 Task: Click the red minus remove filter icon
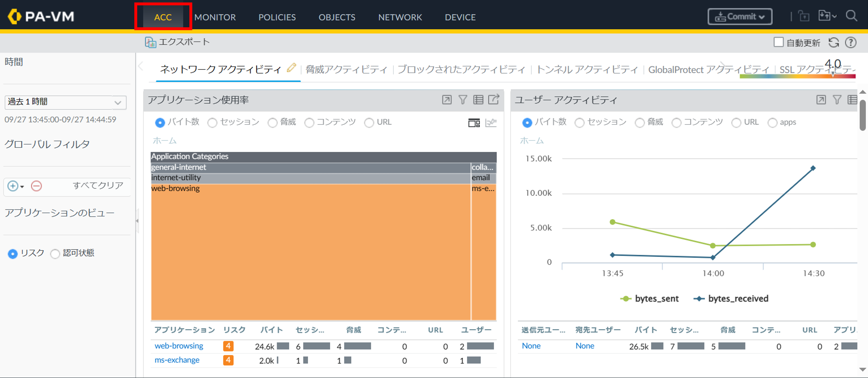tap(36, 186)
